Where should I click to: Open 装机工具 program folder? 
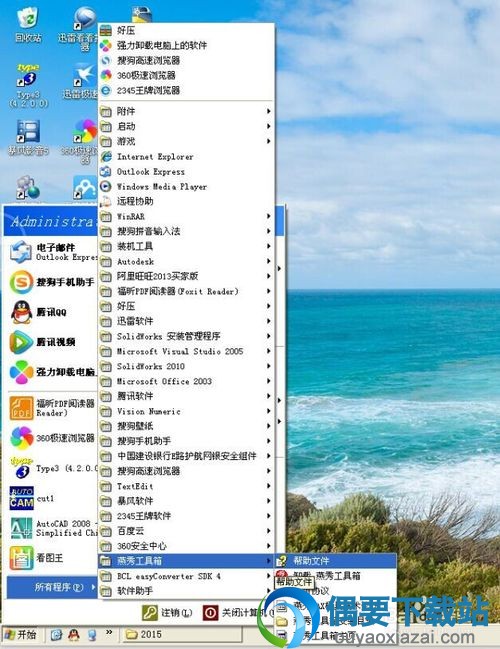point(186,246)
